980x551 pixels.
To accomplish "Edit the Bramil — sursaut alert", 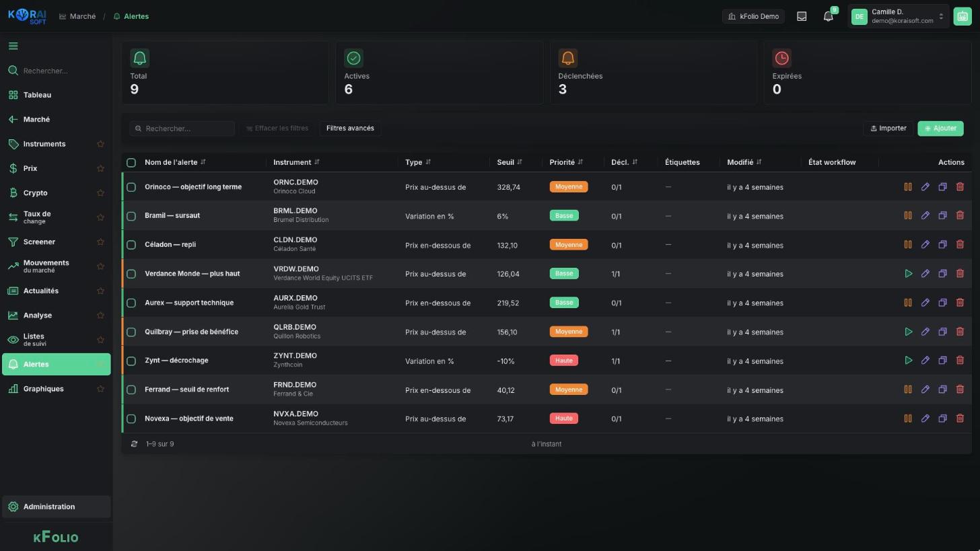I will click(x=925, y=216).
